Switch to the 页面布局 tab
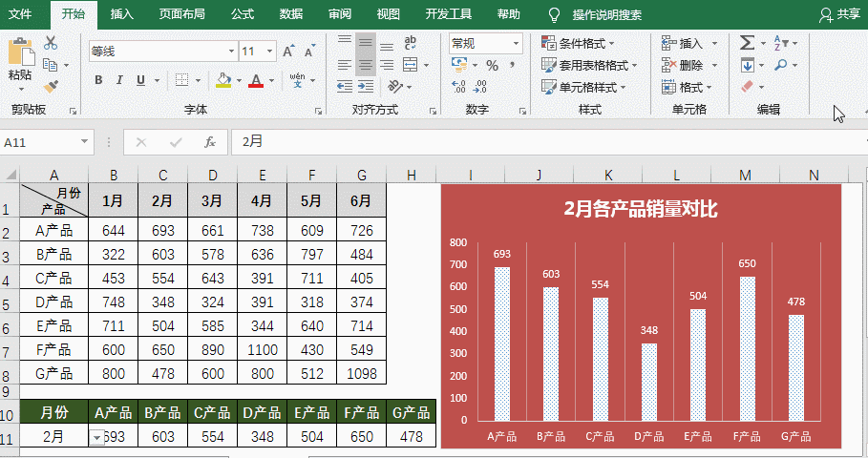This screenshot has height=458, width=868. pyautogui.click(x=181, y=13)
